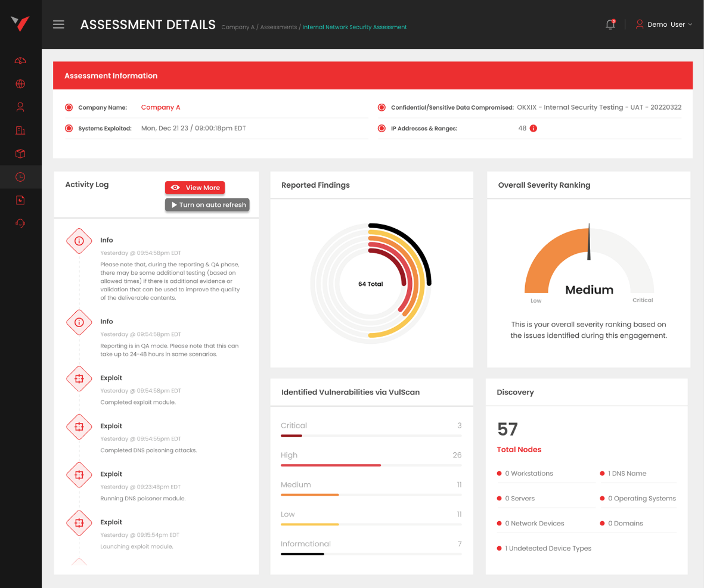Open the notifications bell
Viewport: 704px width, 588px height.
pos(610,24)
